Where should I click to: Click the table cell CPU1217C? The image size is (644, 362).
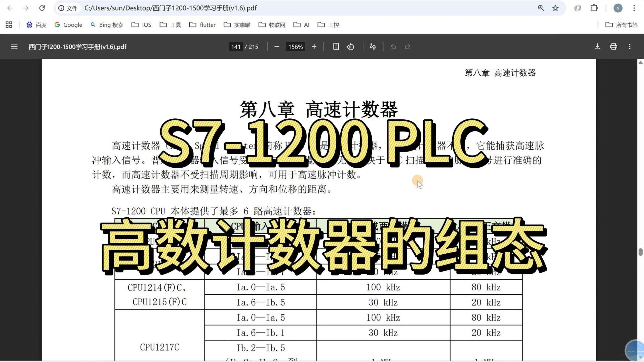(x=159, y=347)
